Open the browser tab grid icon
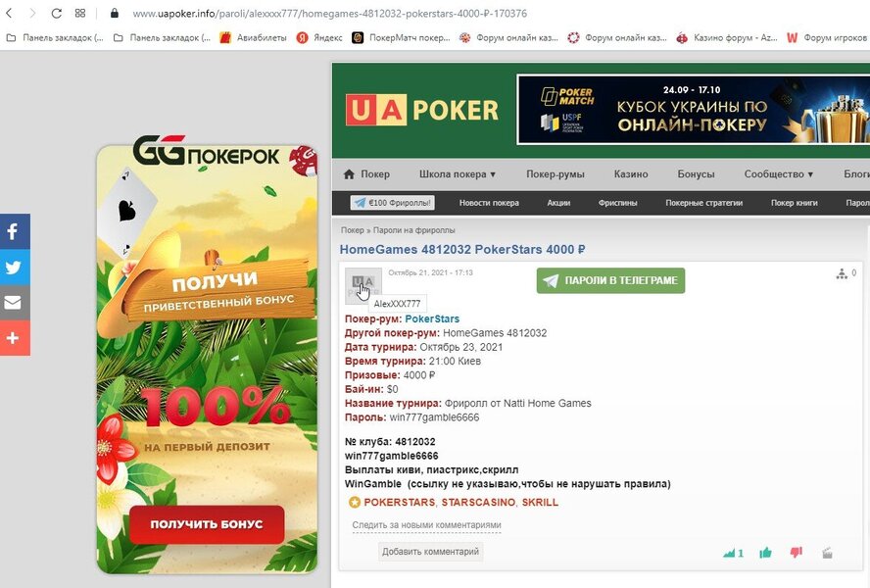870x588 pixels. click(80, 14)
